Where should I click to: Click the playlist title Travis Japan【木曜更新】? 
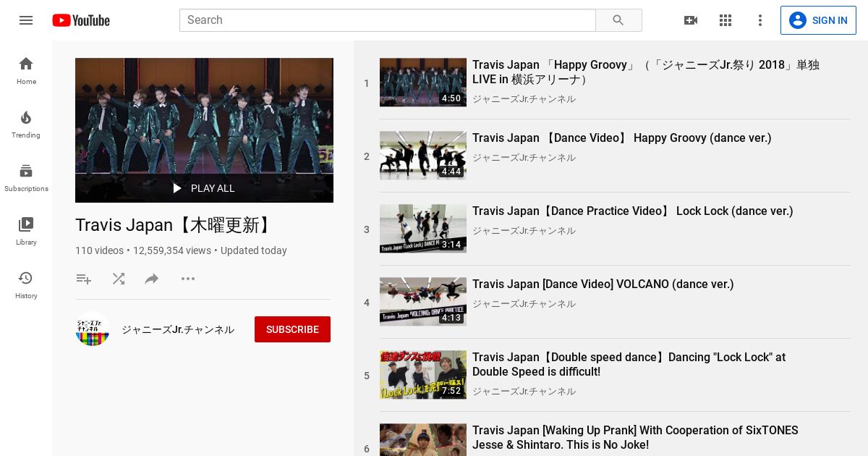pyautogui.click(x=175, y=225)
